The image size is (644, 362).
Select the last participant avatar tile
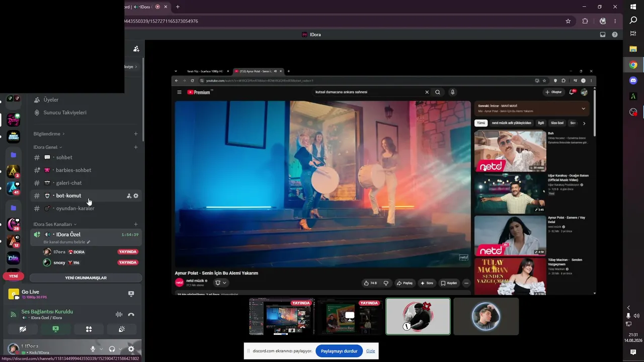tap(486, 317)
